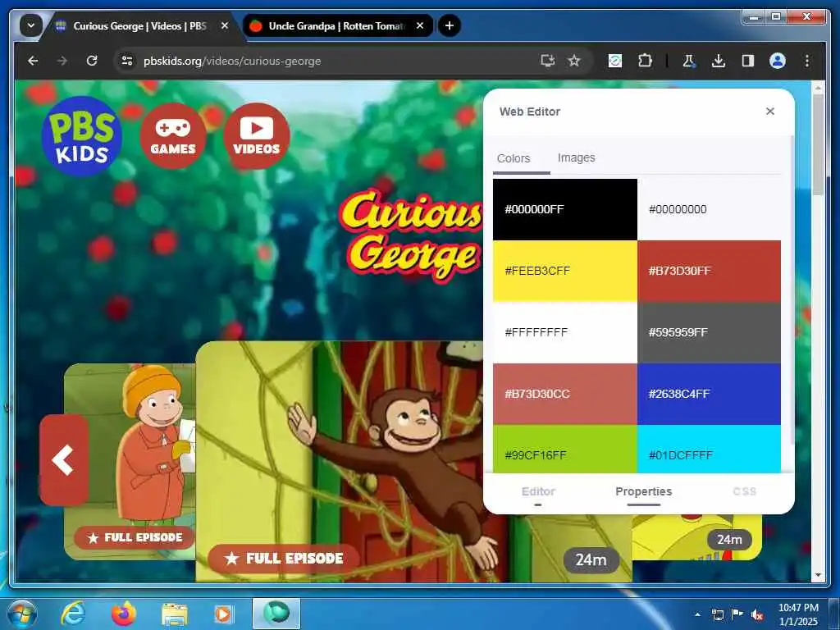The height and width of the screenshot is (630, 840).
Task: Open the network status tray icon
Action: (717, 614)
